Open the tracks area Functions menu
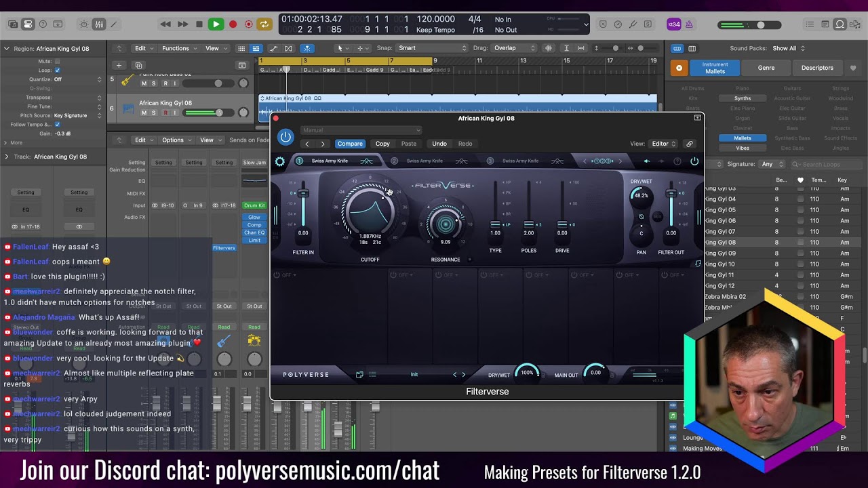Viewport: 868px width, 488px height. [x=178, y=48]
